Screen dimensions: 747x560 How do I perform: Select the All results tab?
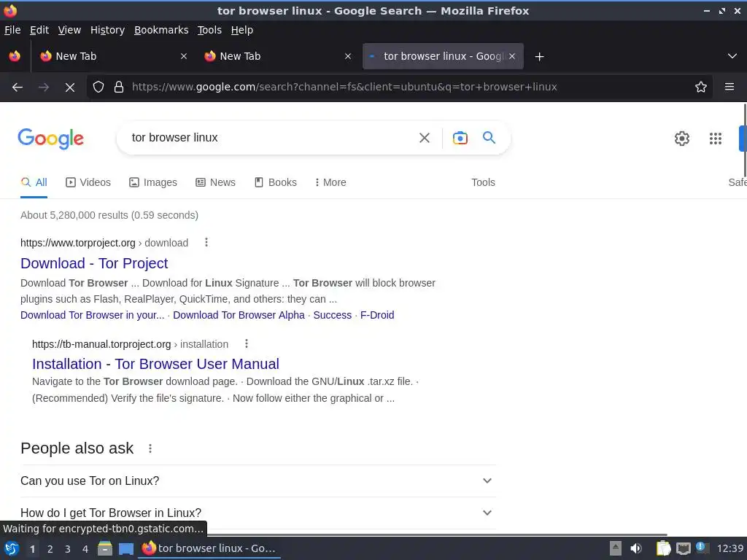pos(34,182)
